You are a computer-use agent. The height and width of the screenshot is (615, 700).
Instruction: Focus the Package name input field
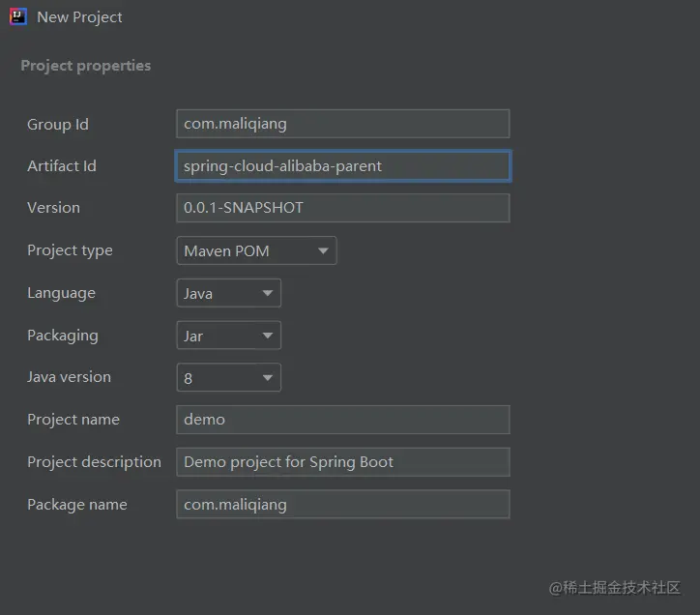pos(343,504)
